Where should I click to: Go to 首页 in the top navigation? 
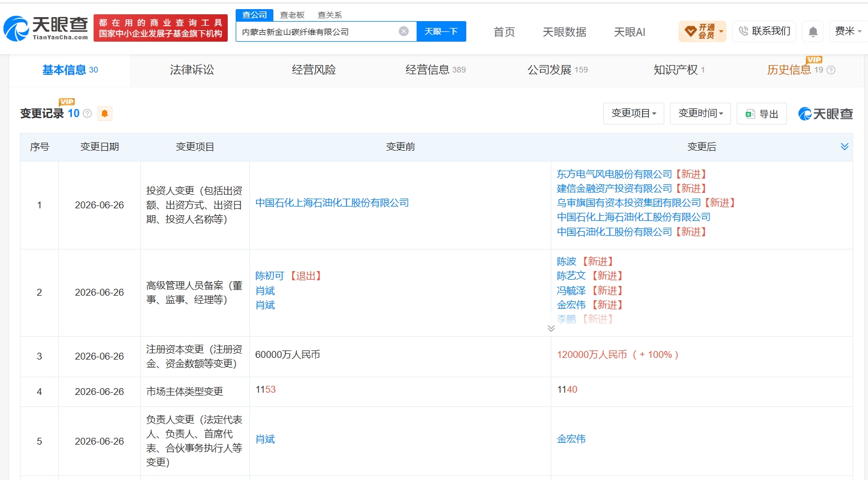[x=504, y=32]
